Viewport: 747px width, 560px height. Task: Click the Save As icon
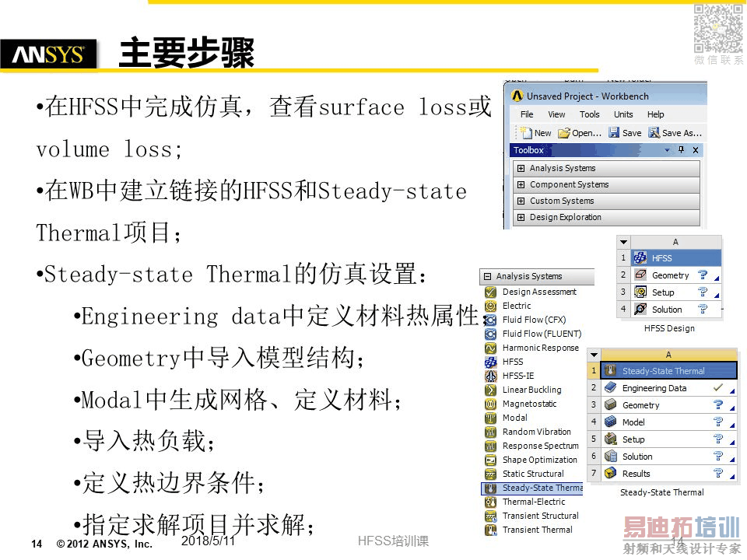(654, 132)
